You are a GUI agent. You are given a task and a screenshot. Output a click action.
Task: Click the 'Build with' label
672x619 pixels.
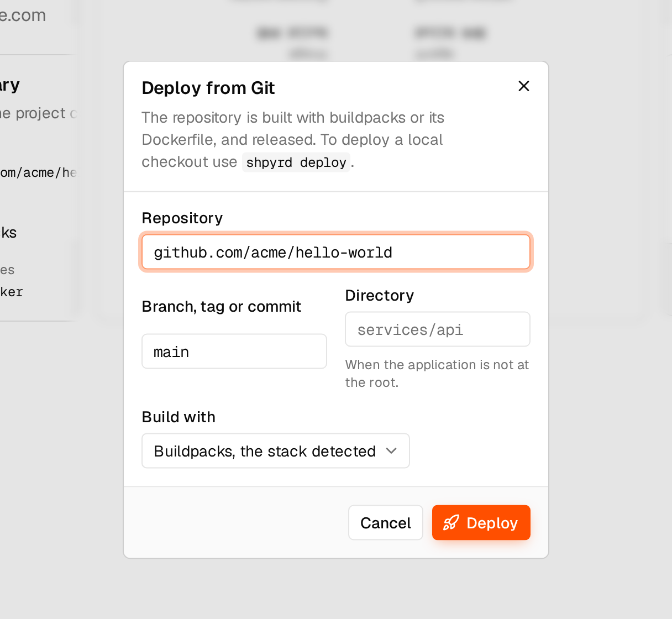179,417
